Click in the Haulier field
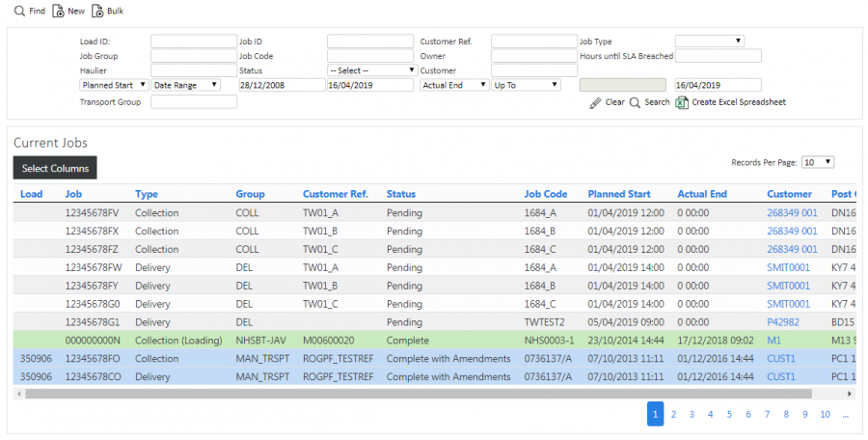Screen dimensions: 868x440 pos(194,70)
